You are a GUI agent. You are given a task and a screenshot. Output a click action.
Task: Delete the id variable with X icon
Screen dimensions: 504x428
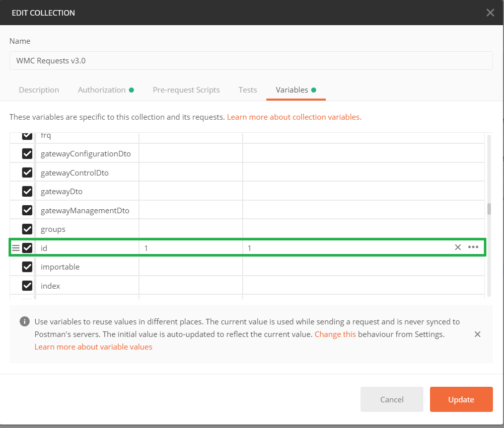(x=458, y=247)
